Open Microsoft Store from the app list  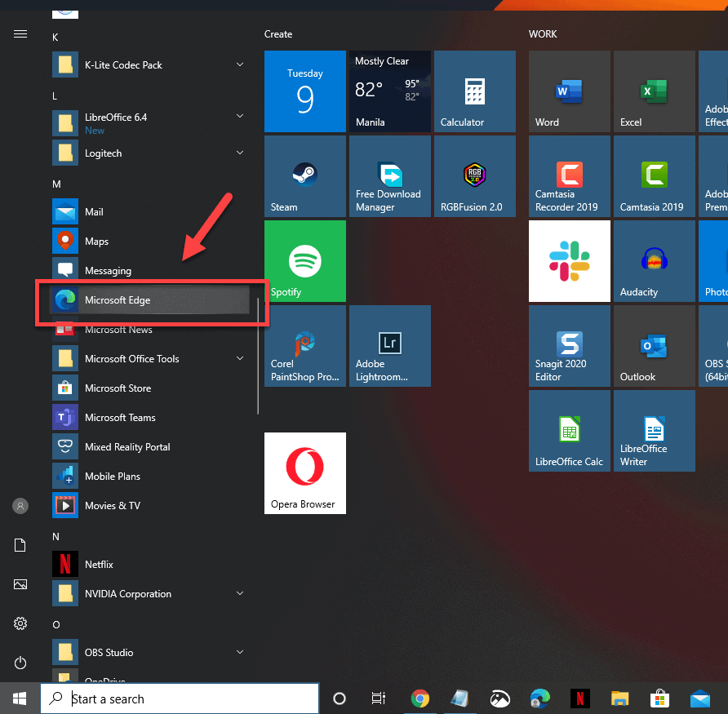point(151,388)
